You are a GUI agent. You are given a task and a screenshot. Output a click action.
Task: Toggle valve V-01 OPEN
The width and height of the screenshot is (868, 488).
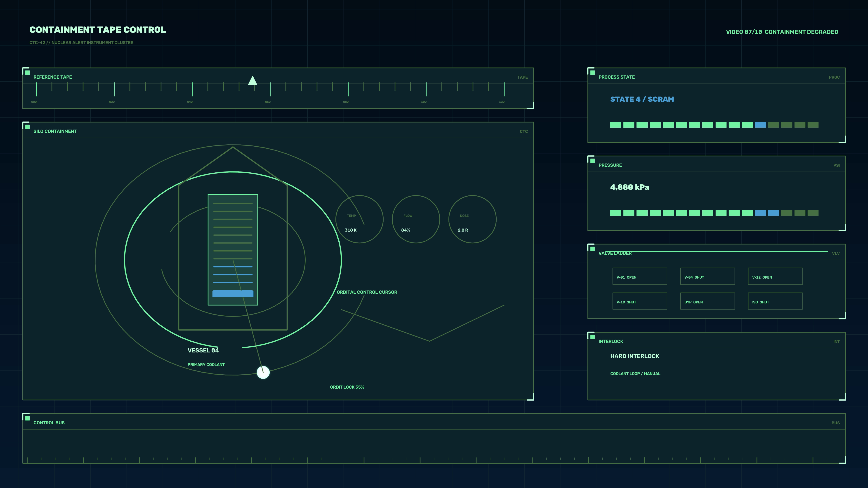[639, 276]
